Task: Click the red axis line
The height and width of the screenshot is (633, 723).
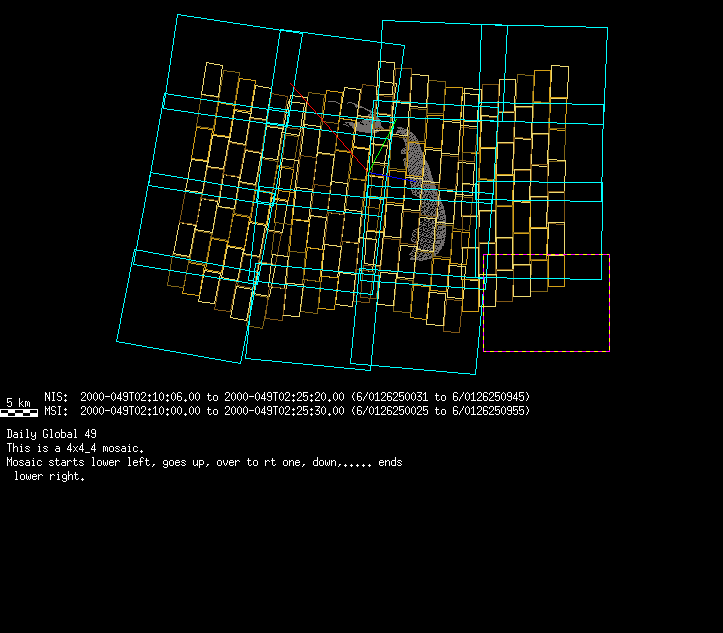Action: pos(325,125)
